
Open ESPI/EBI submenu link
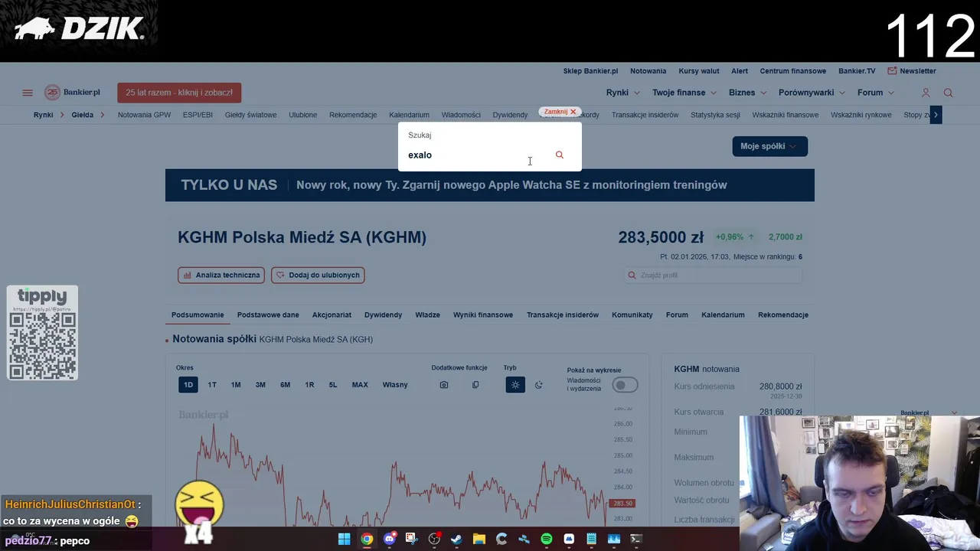pyautogui.click(x=198, y=115)
